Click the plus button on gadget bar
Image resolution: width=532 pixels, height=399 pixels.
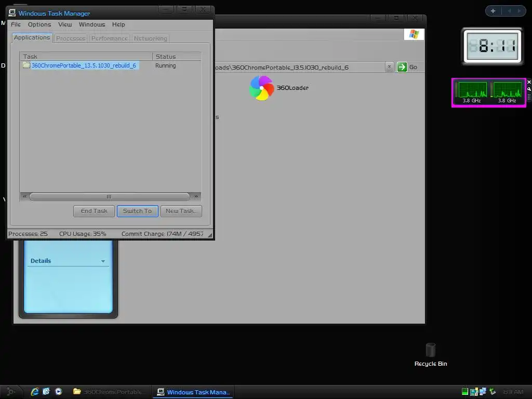493,11
